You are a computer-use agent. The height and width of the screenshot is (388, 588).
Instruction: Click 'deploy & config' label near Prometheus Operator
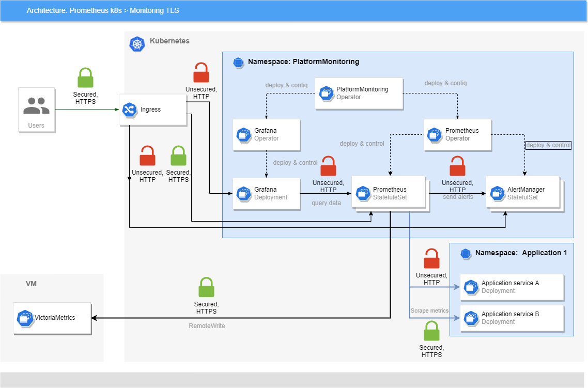point(445,83)
